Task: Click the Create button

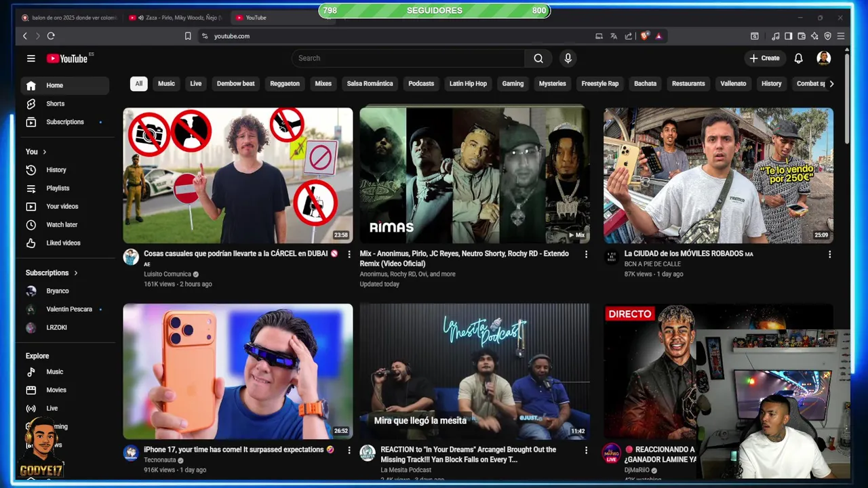Action: point(764,58)
